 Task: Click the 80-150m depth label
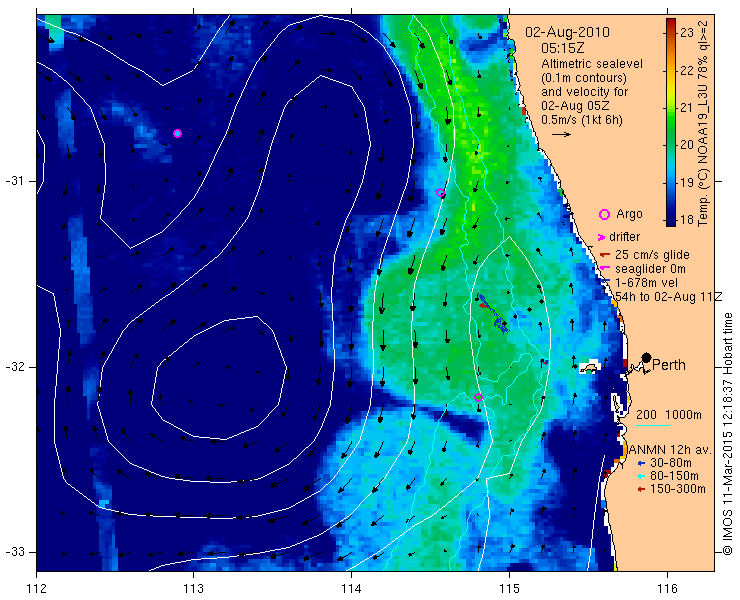pyautogui.click(x=674, y=476)
